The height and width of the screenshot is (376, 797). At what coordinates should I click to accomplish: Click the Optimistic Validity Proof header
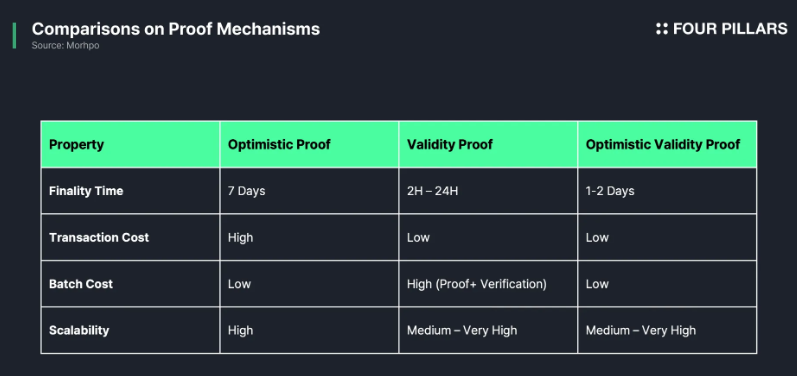667,144
